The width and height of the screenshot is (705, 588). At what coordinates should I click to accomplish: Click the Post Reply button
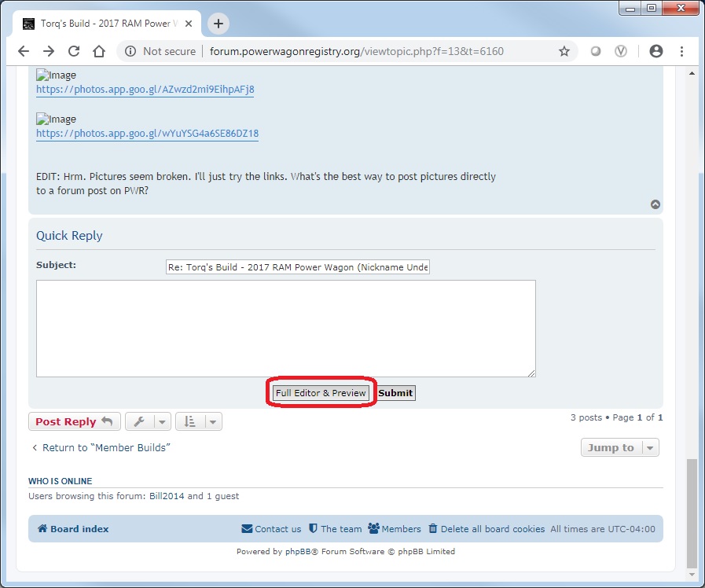(75, 422)
